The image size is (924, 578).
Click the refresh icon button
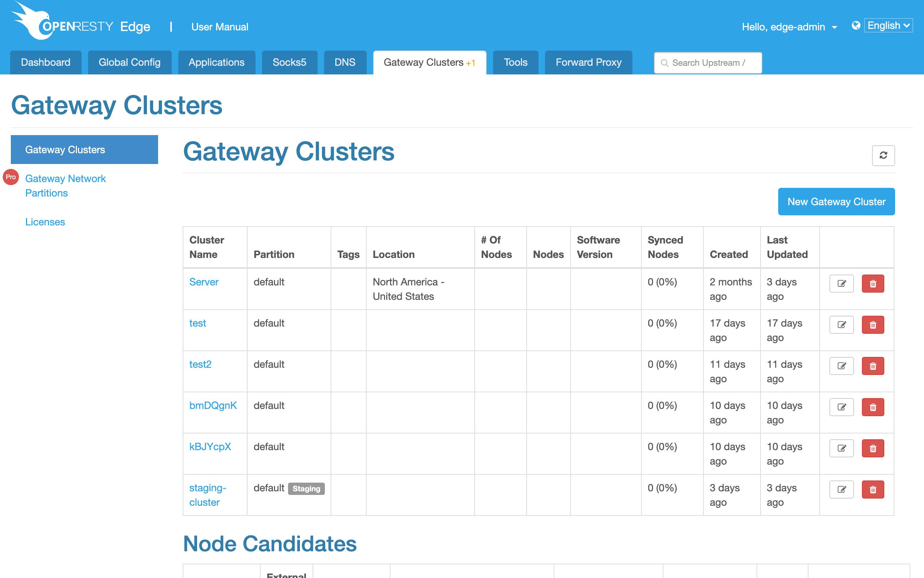coord(883,155)
